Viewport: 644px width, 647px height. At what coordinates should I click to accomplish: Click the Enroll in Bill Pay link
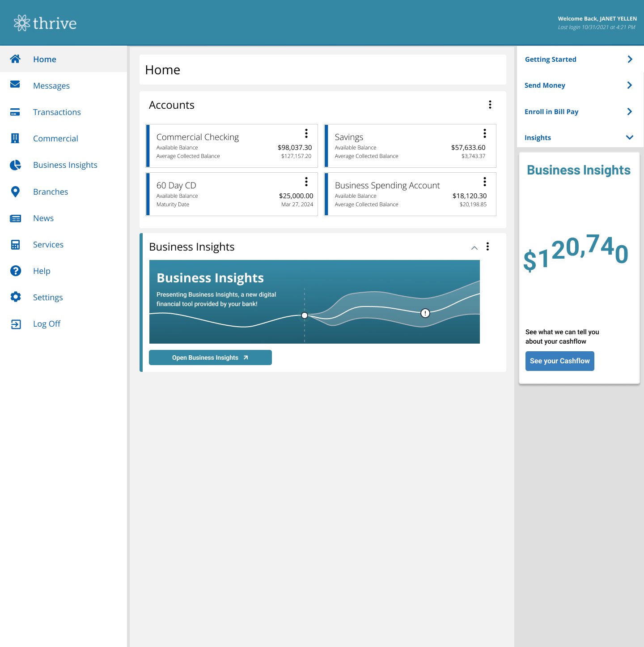coord(551,111)
